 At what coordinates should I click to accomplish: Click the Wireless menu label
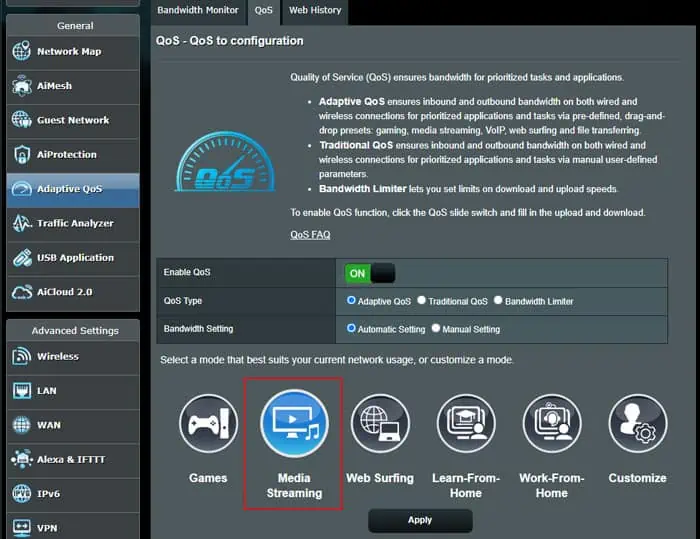click(x=58, y=356)
